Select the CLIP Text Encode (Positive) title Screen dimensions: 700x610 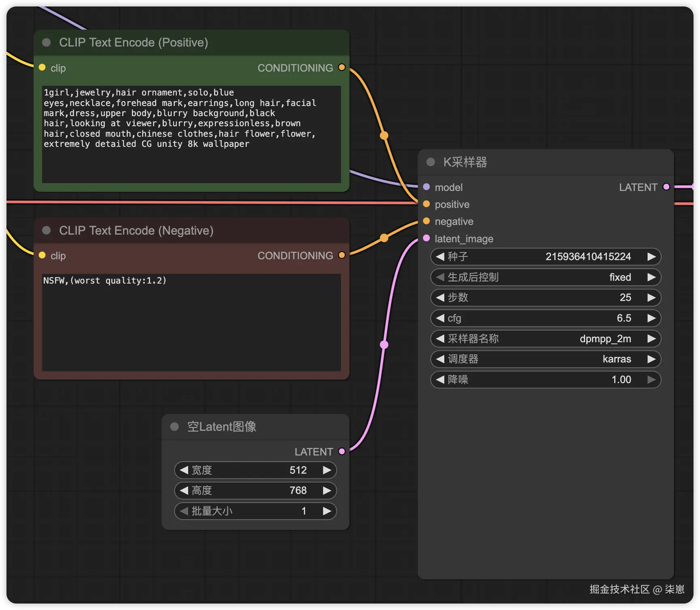point(134,42)
